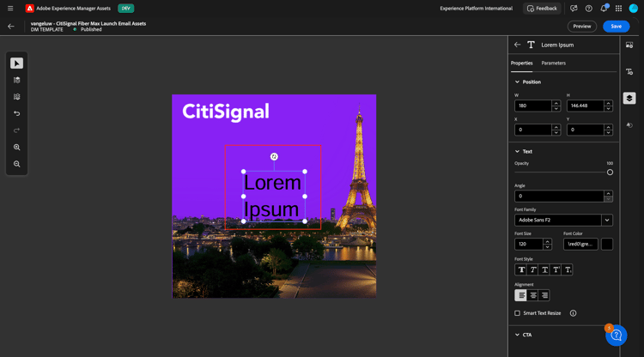Viewport: 644px width, 357px height.
Task: Collapse the Position section
Action: point(517,82)
